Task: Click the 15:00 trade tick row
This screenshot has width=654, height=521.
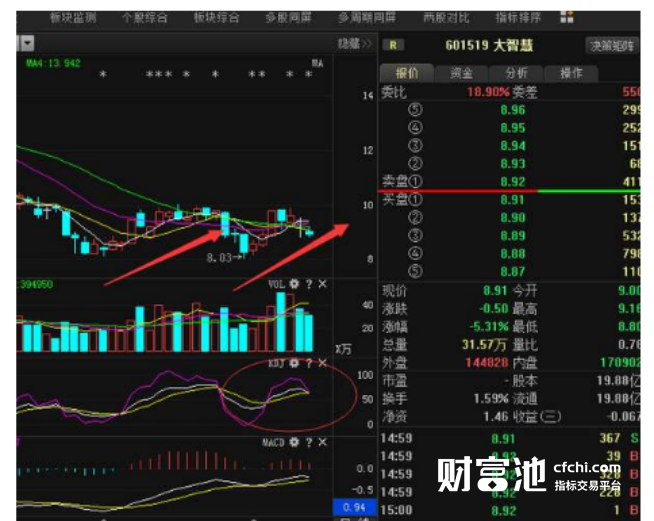Action: click(x=509, y=511)
